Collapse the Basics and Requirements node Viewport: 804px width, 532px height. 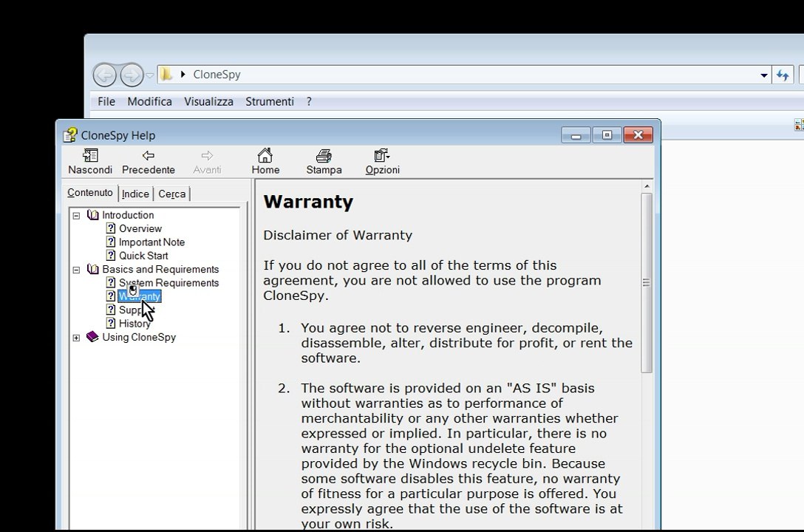[x=76, y=270]
